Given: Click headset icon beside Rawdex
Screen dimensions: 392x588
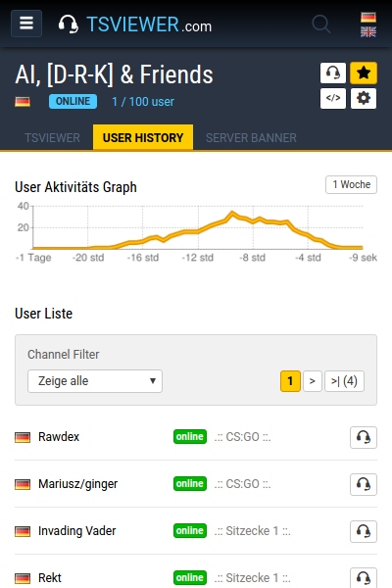Looking at the screenshot, I should coord(364,437).
